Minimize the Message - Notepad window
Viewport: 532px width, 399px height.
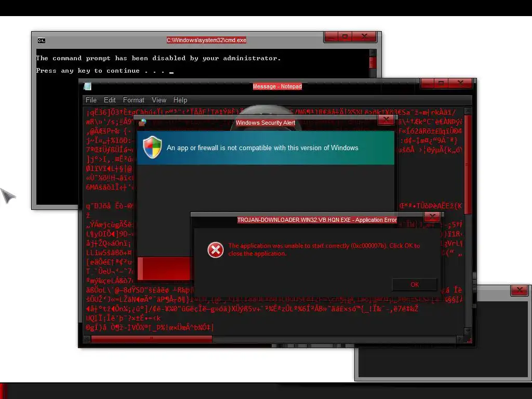pyautogui.click(x=427, y=83)
